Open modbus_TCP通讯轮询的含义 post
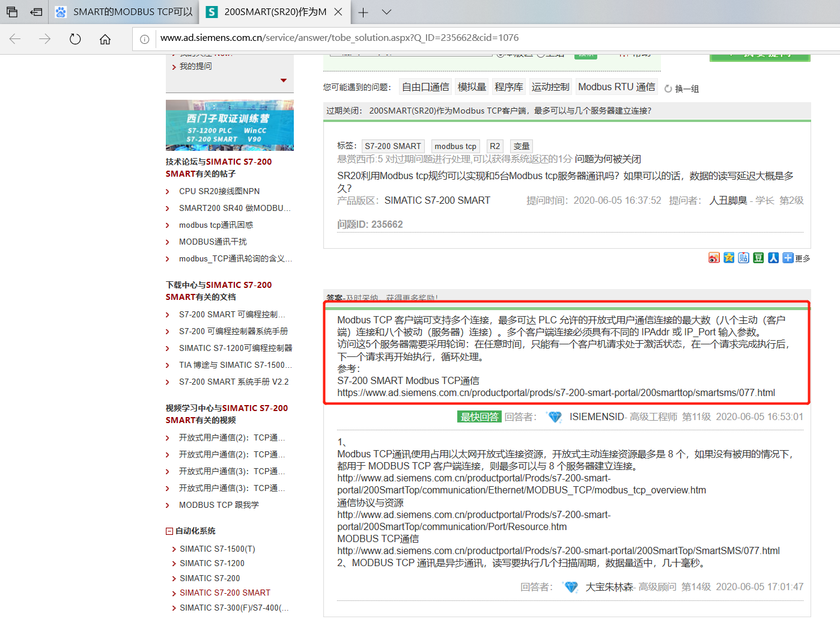Image resolution: width=840 pixels, height=619 pixels. 235,258
